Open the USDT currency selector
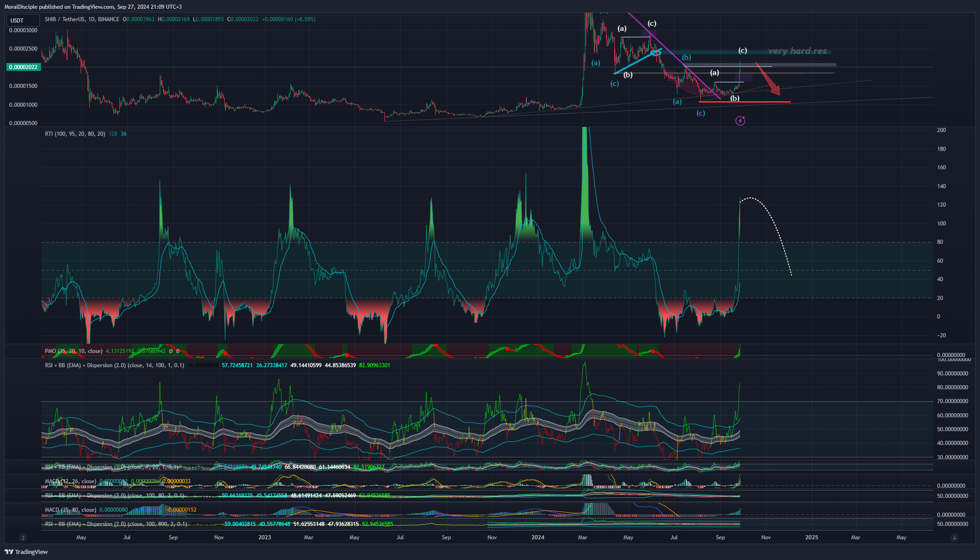Image resolution: width=980 pixels, height=560 pixels. tap(23, 20)
